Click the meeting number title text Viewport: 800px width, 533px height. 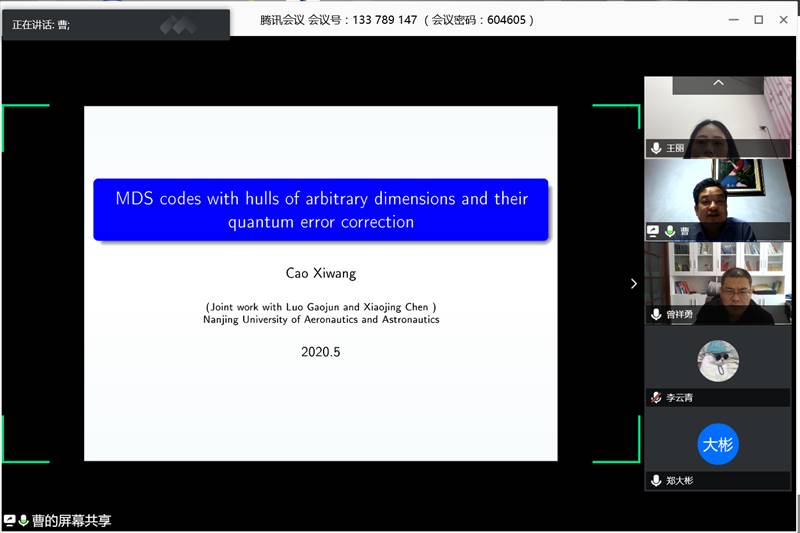[x=397, y=19]
